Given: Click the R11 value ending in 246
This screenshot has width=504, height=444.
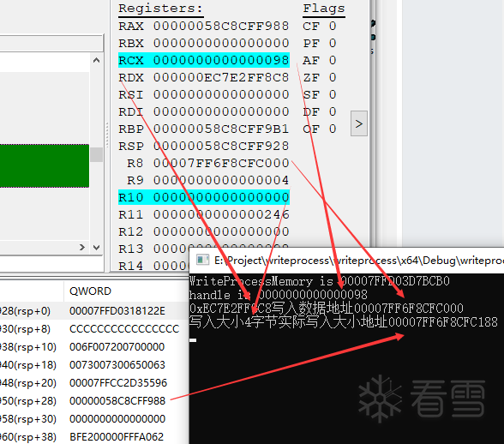Looking at the screenshot, I should click(221, 215).
